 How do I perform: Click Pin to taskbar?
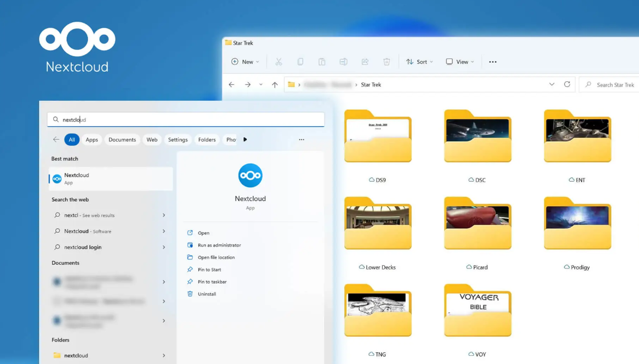(206, 282)
